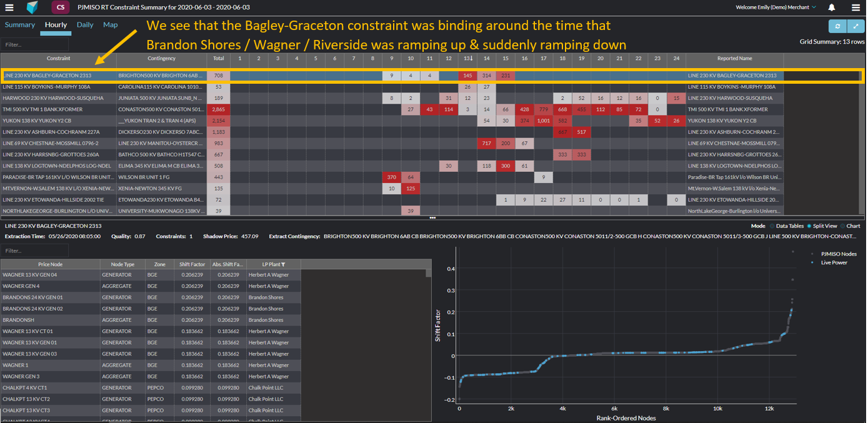Expand the grid to fullscreen
Viewport: 868px width, 423px height.
coord(854,26)
